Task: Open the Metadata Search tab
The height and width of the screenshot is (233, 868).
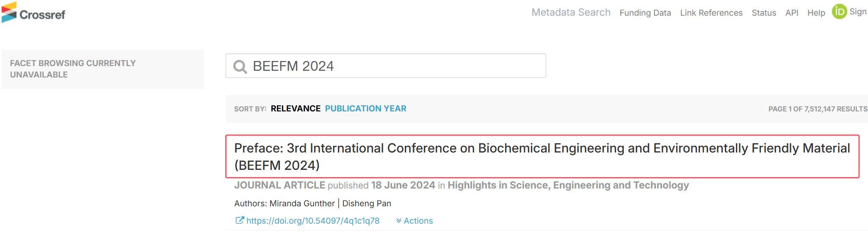Action: coord(571,12)
